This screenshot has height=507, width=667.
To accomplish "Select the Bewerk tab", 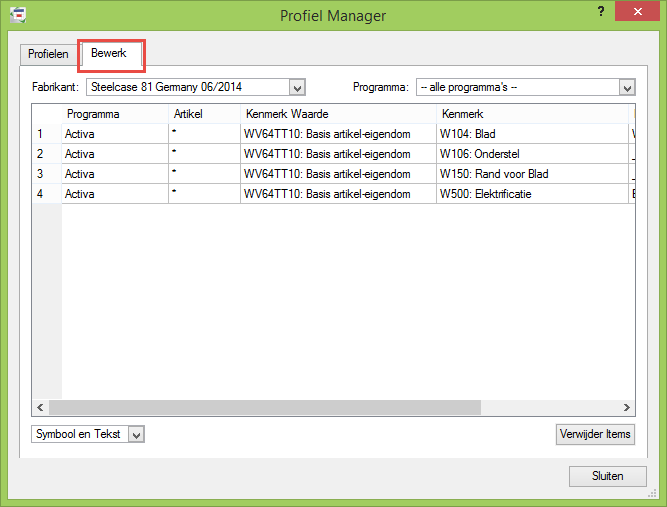I will [x=109, y=53].
